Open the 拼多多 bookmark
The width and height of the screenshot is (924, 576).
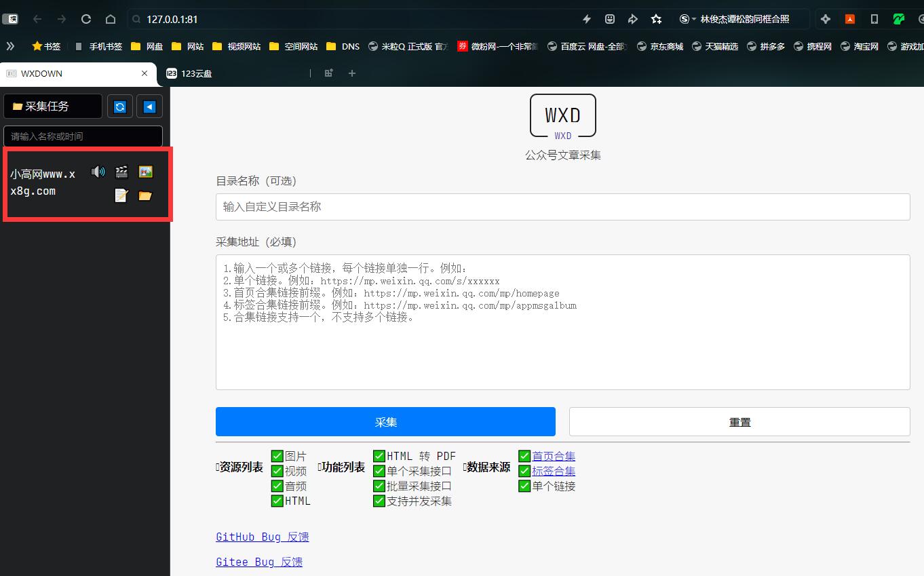(x=766, y=46)
